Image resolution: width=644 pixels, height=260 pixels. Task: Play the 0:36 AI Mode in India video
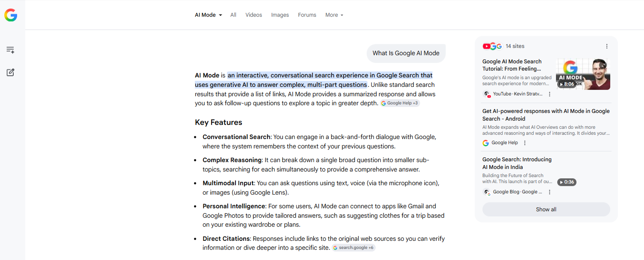pos(567,182)
